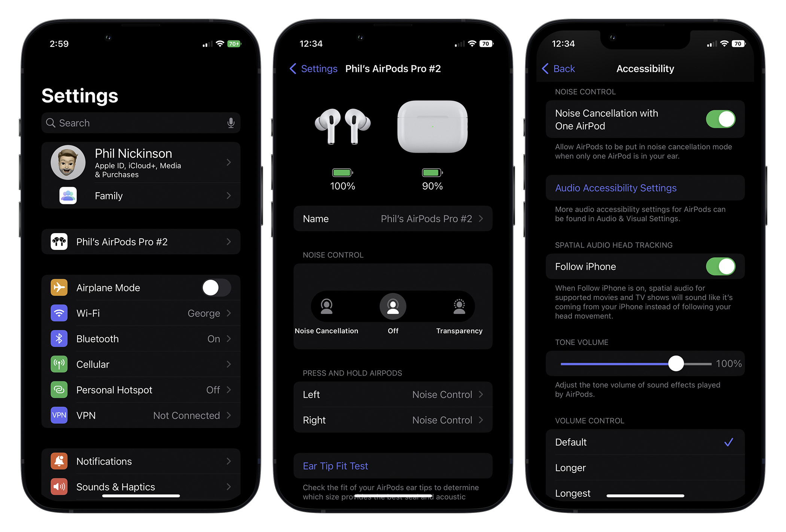
Task: Click the Cellular settings icon
Action: [x=59, y=364]
